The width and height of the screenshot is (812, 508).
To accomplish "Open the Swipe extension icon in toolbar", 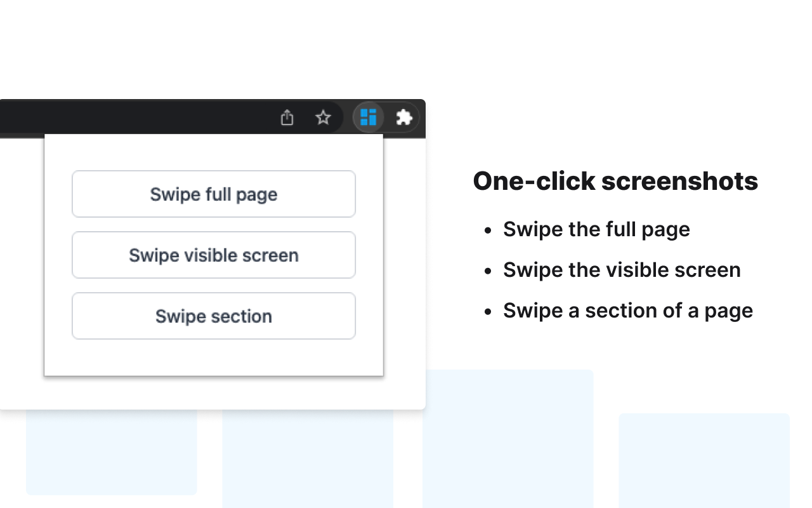I will click(x=369, y=117).
